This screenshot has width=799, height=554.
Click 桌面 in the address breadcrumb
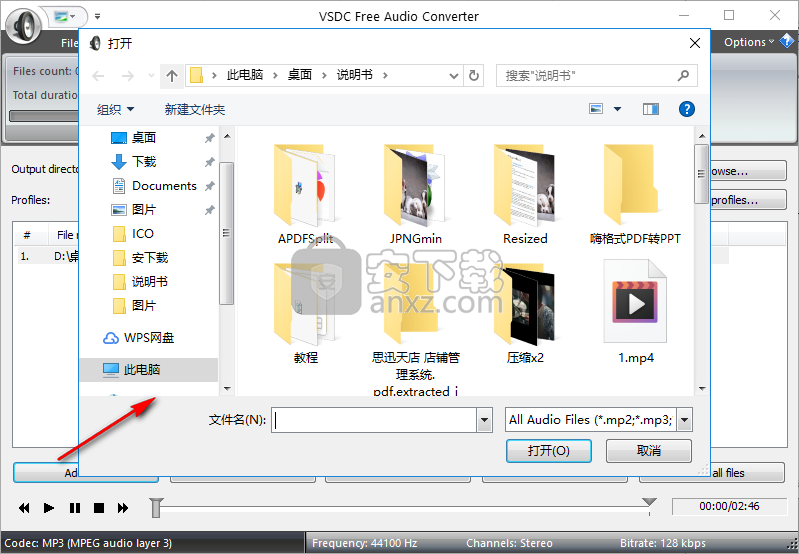point(300,75)
